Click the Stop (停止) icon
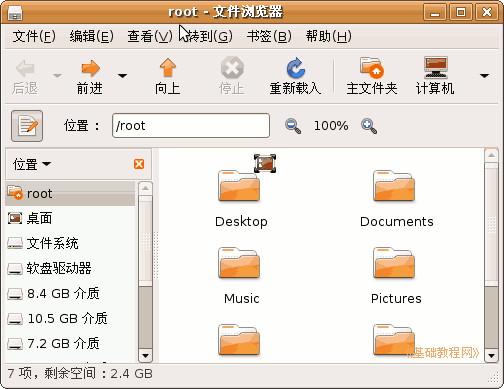504x389 pixels. pos(232,68)
